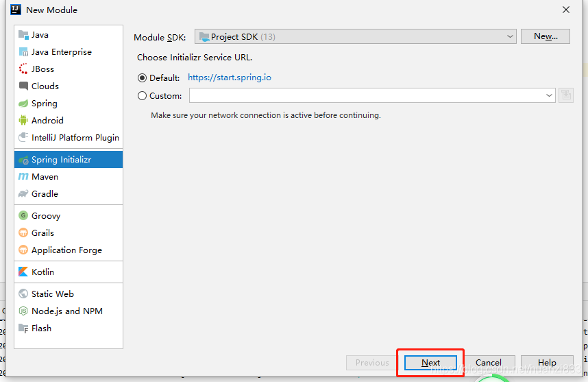Image resolution: width=588 pixels, height=382 pixels.
Task: Click the Static Web globe icon
Action: coord(23,294)
